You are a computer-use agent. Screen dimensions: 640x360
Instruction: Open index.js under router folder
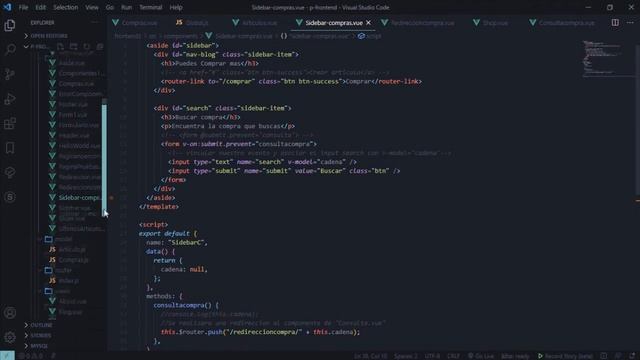[x=69, y=281]
